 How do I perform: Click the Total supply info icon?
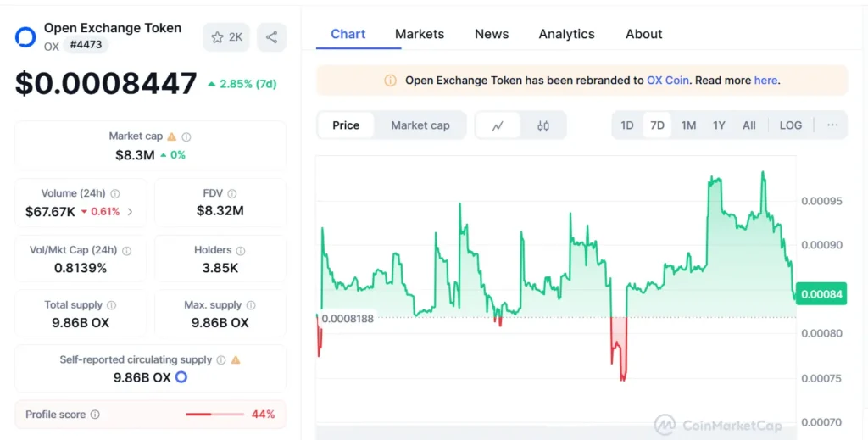click(x=111, y=305)
